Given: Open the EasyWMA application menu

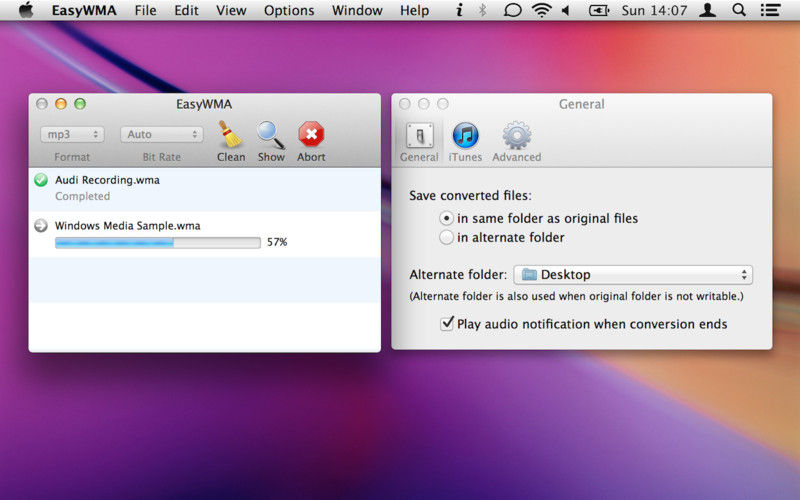Looking at the screenshot, I should (x=84, y=10).
